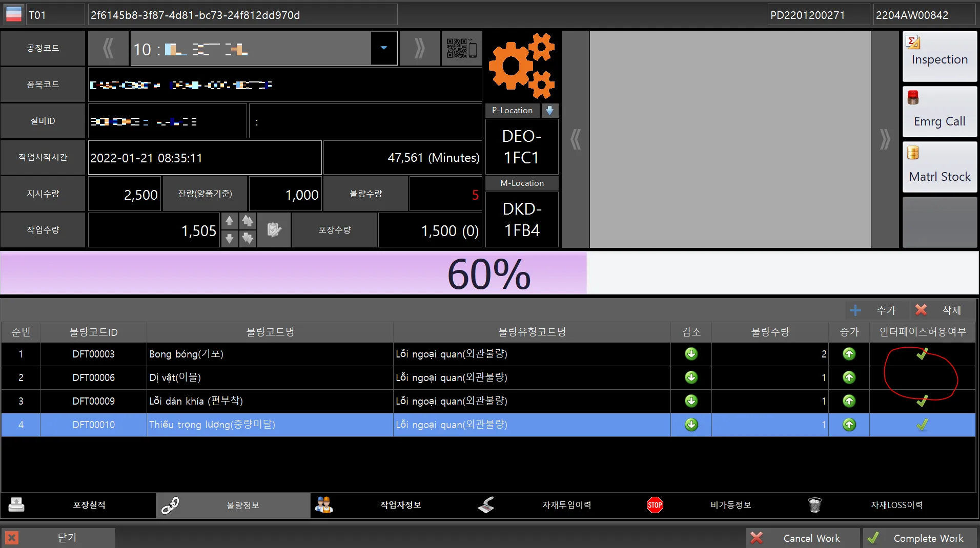Viewport: 980px width, 548px height.
Task: Toggle interface permission check for DFT00003
Action: tap(922, 354)
